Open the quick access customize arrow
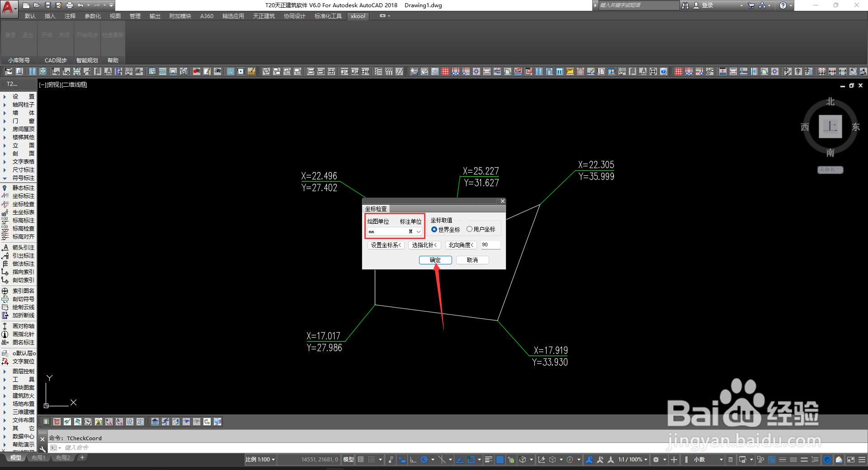 tap(111, 5)
